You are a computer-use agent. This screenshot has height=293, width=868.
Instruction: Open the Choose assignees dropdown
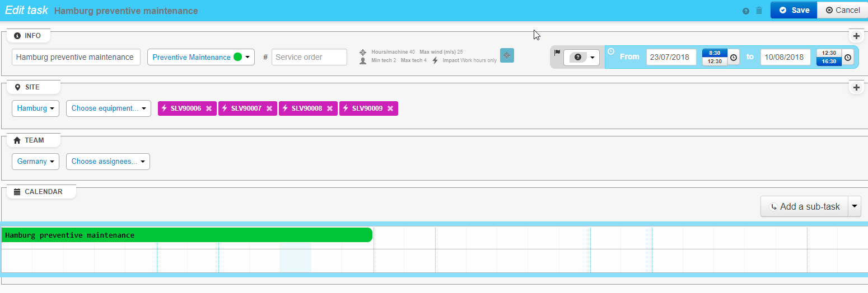(108, 162)
